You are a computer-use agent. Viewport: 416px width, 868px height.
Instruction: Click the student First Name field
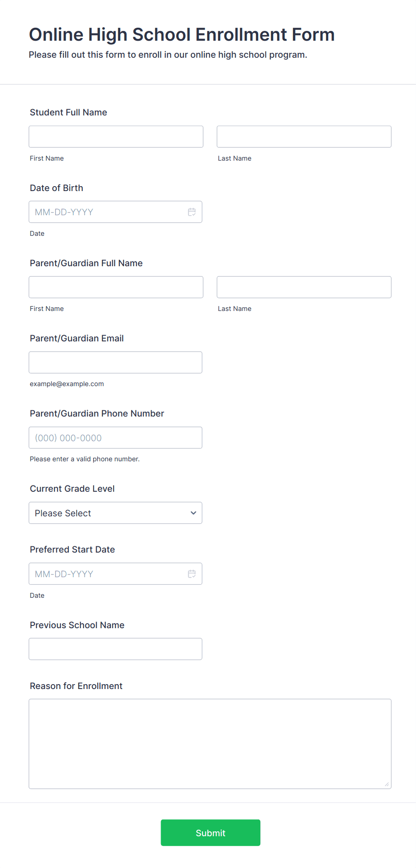115,136
